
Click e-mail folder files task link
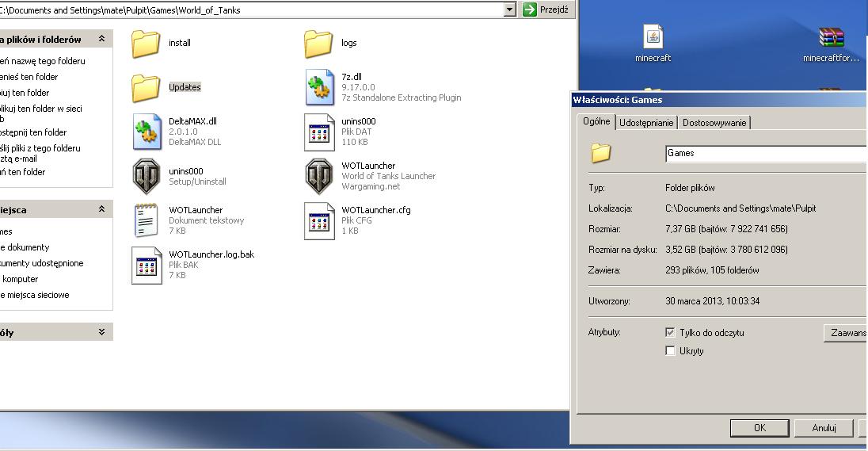tap(40, 154)
